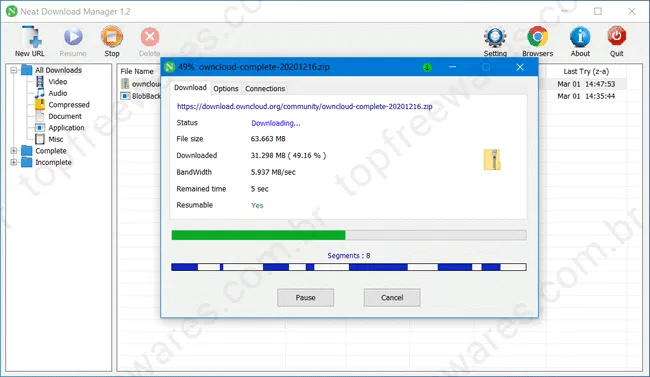Select the Document tree label
The image size is (650, 377).
(65, 116)
